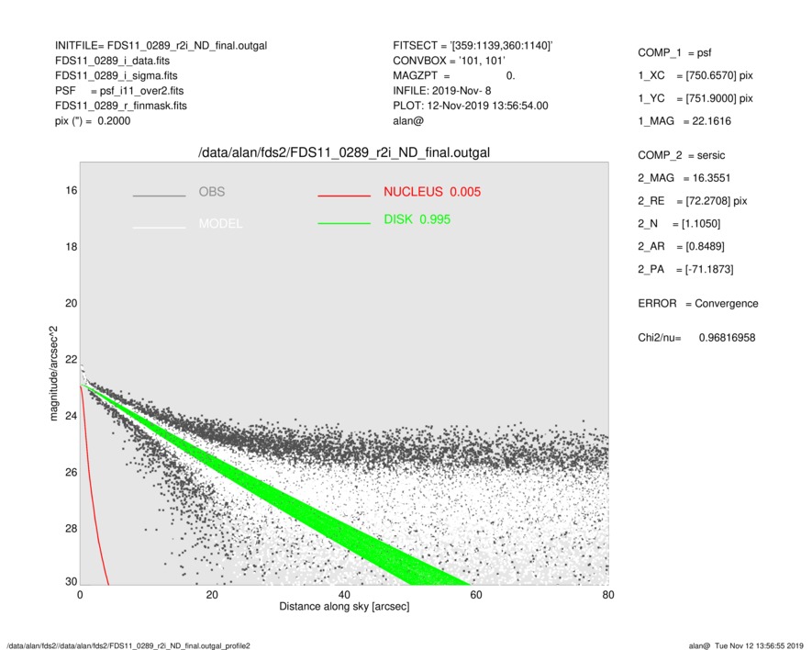812x650 pixels.
Task: Click the INITFILE line at top left
Action: point(161,46)
